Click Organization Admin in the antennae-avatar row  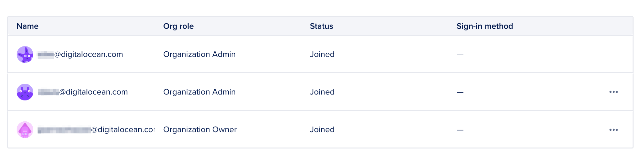[x=199, y=92]
